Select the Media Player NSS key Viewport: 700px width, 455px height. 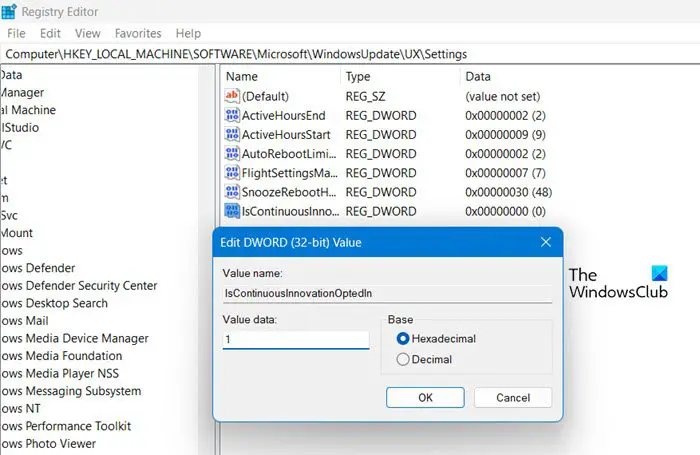click(x=60, y=373)
